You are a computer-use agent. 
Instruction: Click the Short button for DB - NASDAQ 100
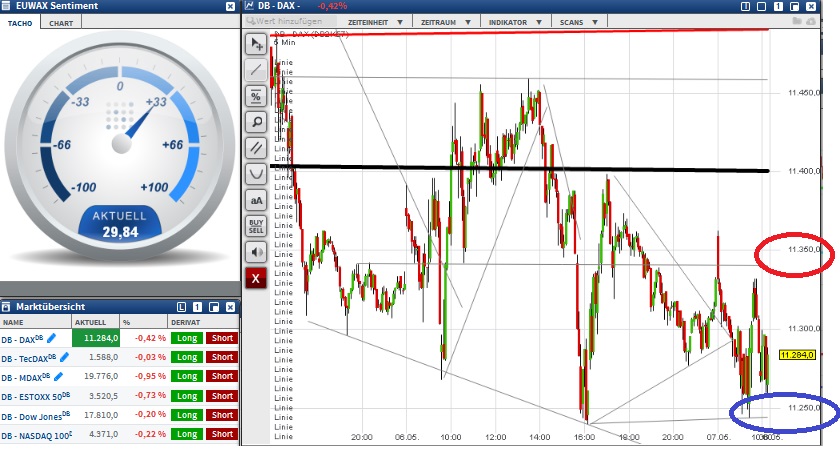click(222, 434)
